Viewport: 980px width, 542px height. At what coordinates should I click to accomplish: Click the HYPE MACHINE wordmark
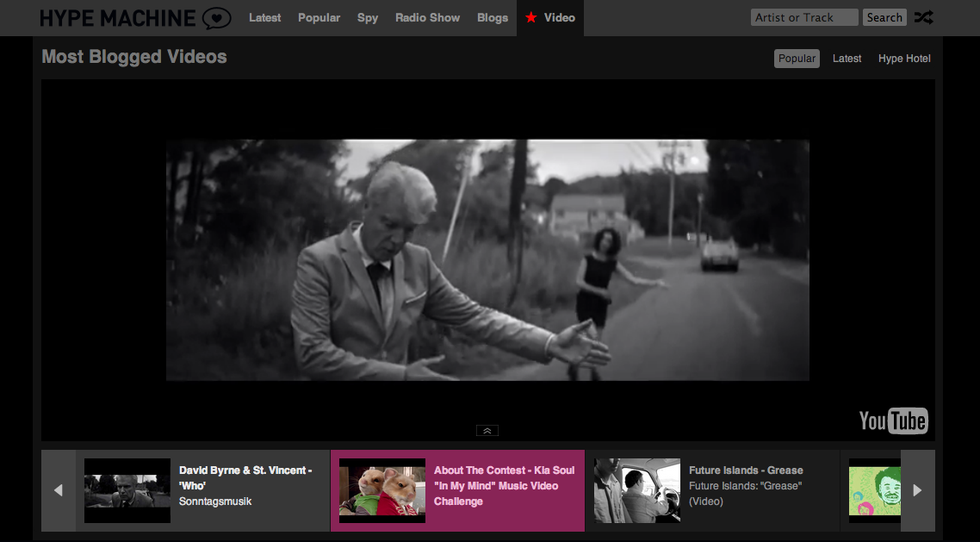coord(118,18)
